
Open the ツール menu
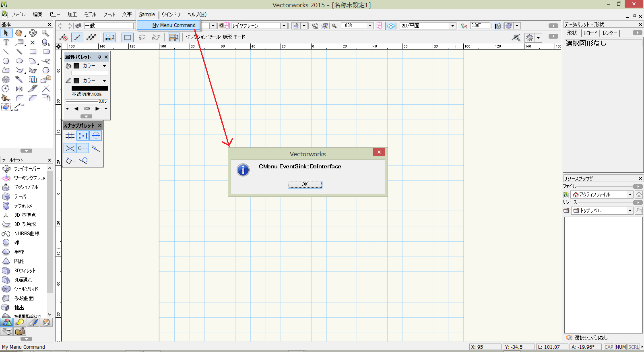[109, 14]
